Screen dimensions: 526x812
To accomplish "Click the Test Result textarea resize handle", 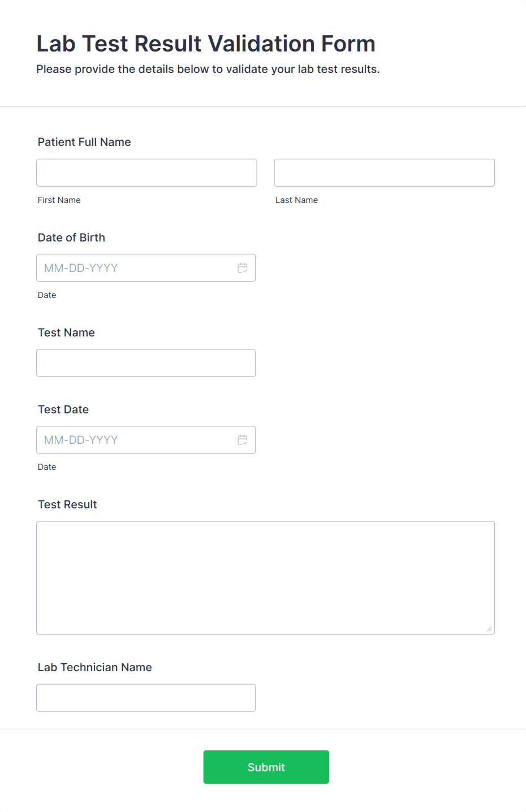I will (489, 629).
